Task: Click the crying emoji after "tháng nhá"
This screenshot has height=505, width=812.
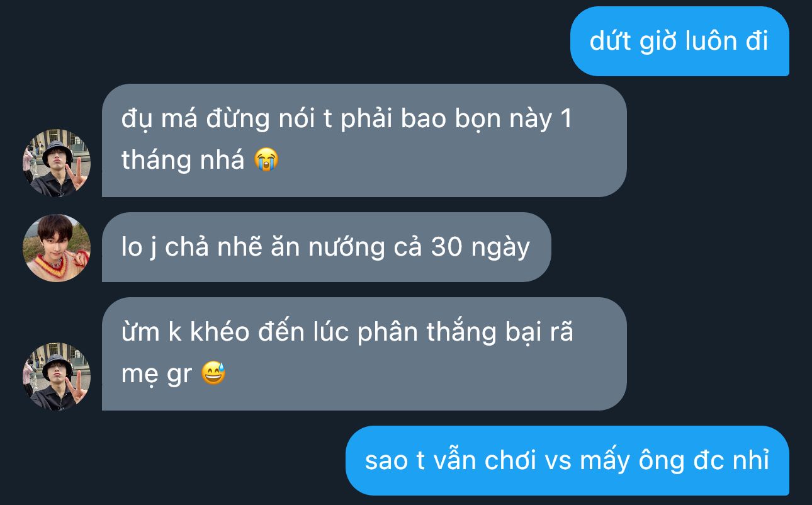Action: (x=266, y=161)
